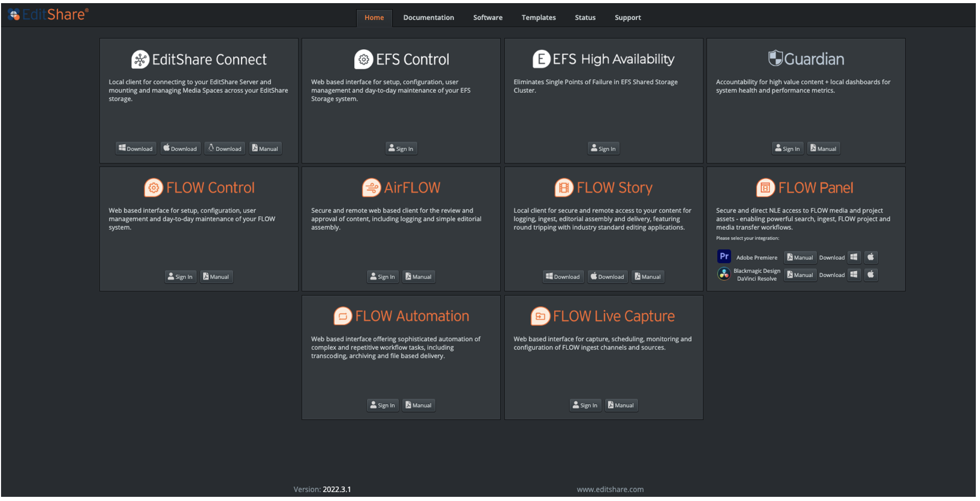The height and width of the screenshot is (501, 980).
Task: Open the Documentation tab
Action: pos(429,18)
